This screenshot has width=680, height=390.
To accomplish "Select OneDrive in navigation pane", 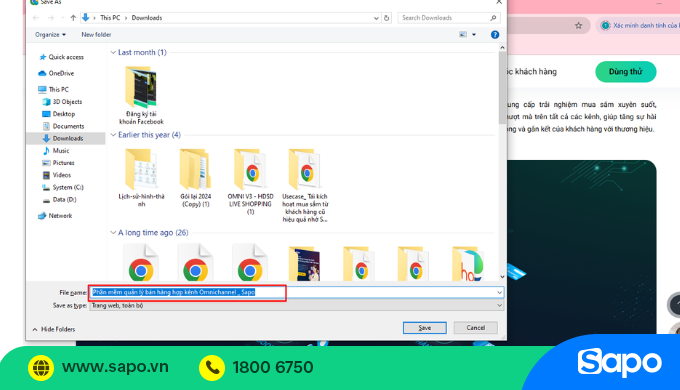I will (56, 73).
